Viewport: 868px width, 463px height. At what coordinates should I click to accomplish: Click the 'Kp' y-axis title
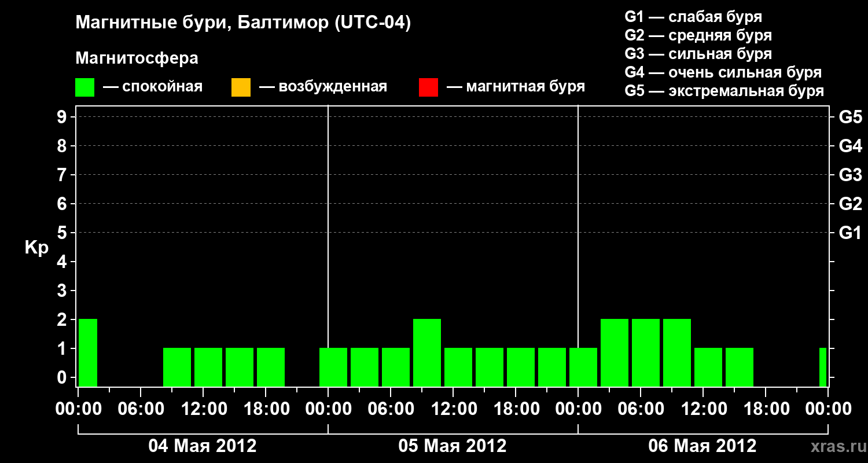(36, 248)
